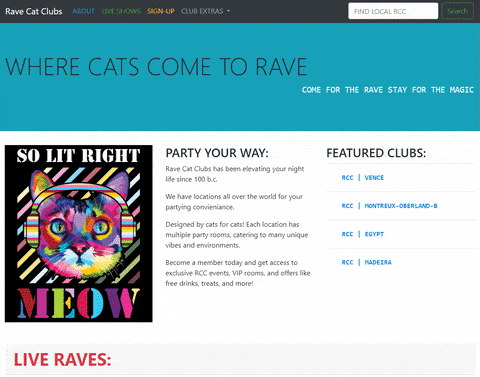Select the RCC | MADEIRA featured club
Screen dimensions: 480x377
(366, 263)
